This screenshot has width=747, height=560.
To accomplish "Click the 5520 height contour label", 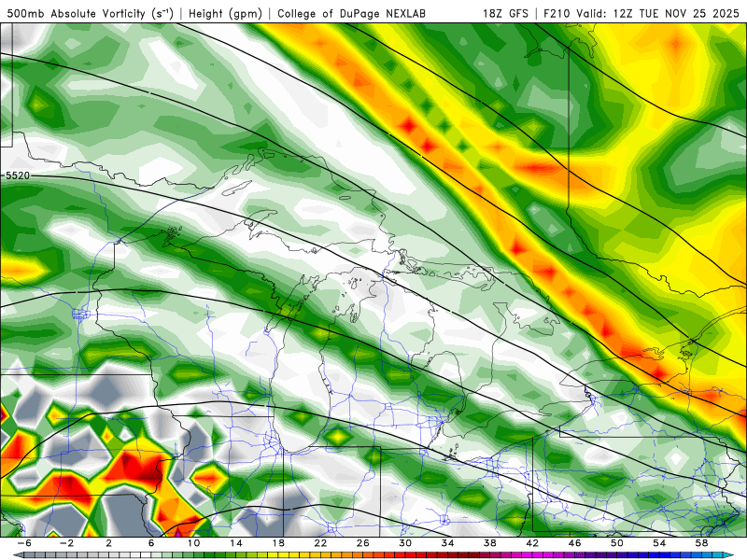I will coord(18,175).
